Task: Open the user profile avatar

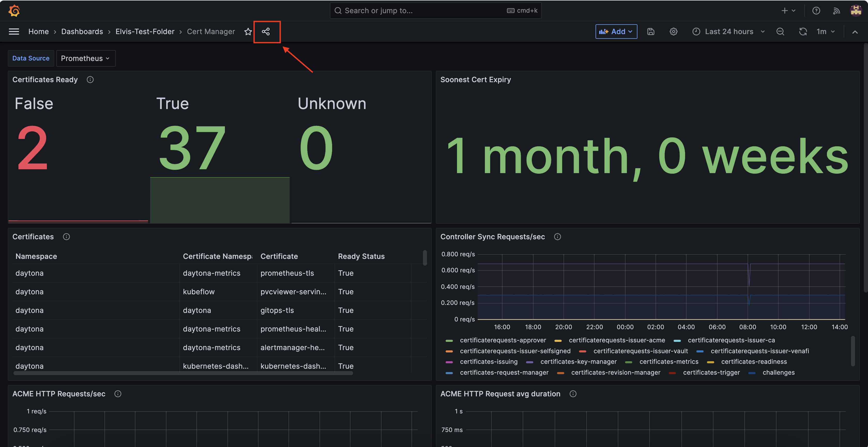Action: [856, 10]
